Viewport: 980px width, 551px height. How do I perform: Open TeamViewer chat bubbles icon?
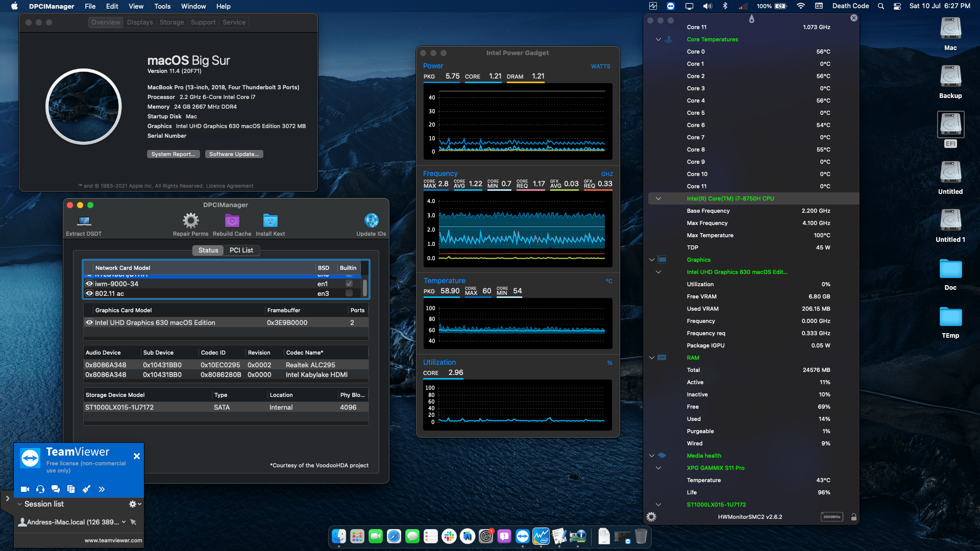pos(56,489)
